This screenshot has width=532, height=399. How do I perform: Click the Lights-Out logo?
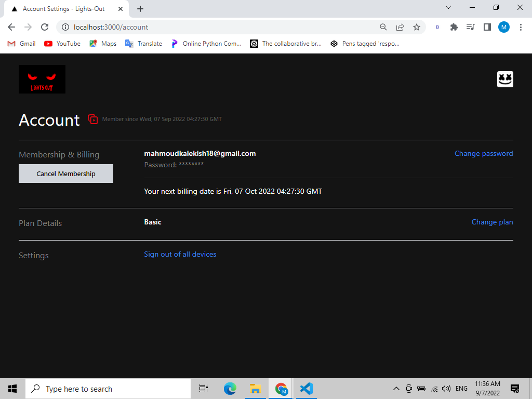pyautogui.click(x=42, y=79)
